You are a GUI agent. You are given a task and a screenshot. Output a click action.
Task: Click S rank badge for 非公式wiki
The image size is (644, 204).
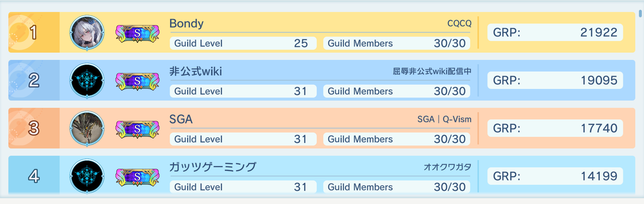point(137,81)
